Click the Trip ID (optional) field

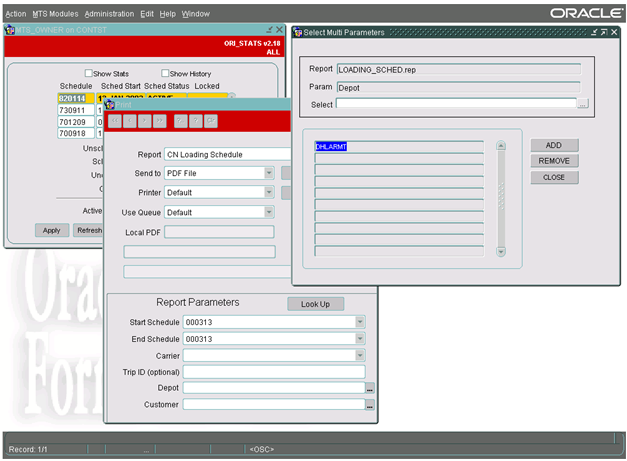coord(274,372)
